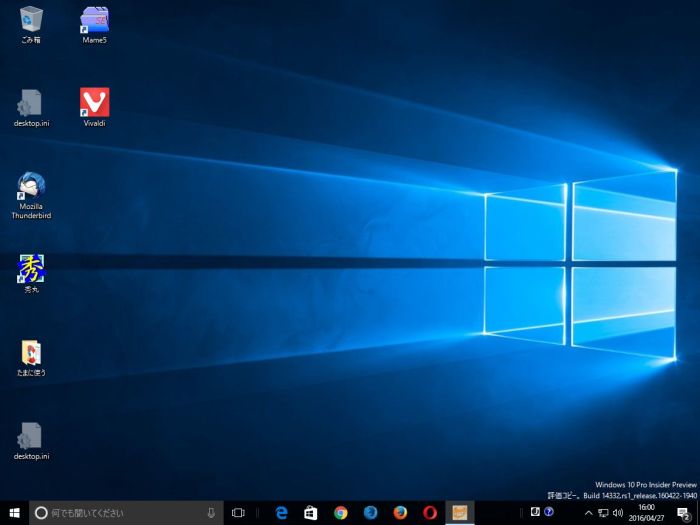The image size is (700, 525).
Task: Open the Windows Store taskbar icon
Action: 311,512
